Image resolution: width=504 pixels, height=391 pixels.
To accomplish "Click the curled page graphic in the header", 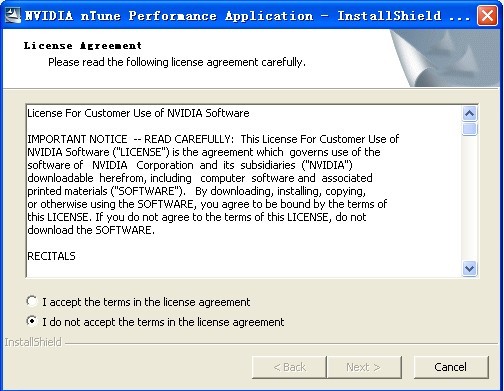I will point(445,58).
